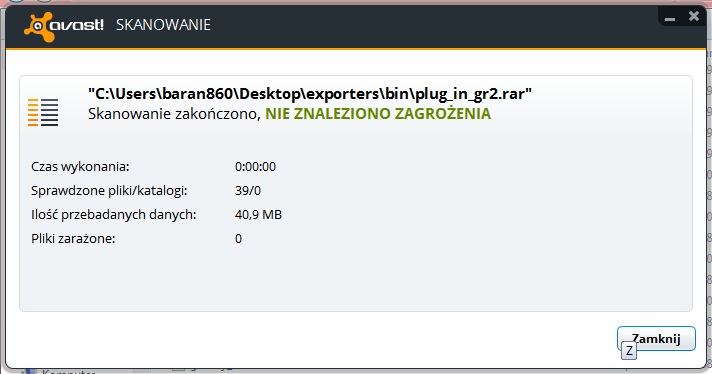Minimize the avast scan window
The image size is (712, 374).
(670, 19)
